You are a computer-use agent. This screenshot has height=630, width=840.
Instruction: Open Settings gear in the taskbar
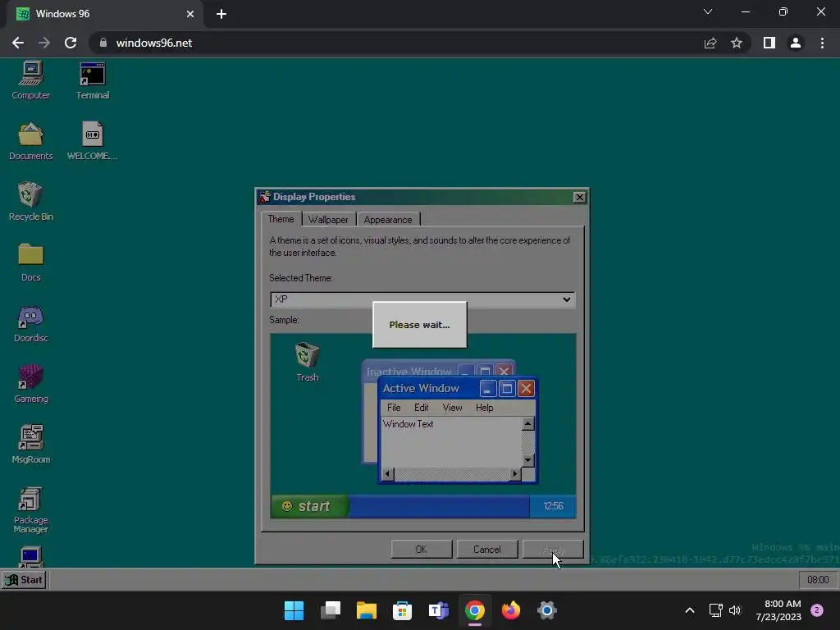[547, 610]
